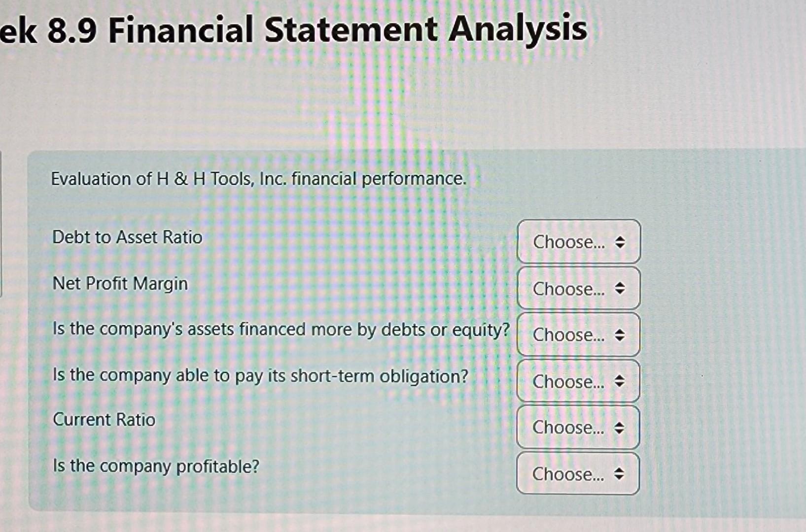Click the 'Net Profit Margin' label
This screenshot has height=532, width=806.
[120, 283]
